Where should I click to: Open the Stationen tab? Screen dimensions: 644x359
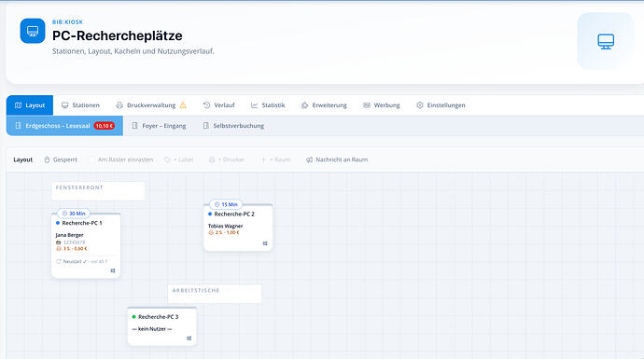[x=80, y=105]
